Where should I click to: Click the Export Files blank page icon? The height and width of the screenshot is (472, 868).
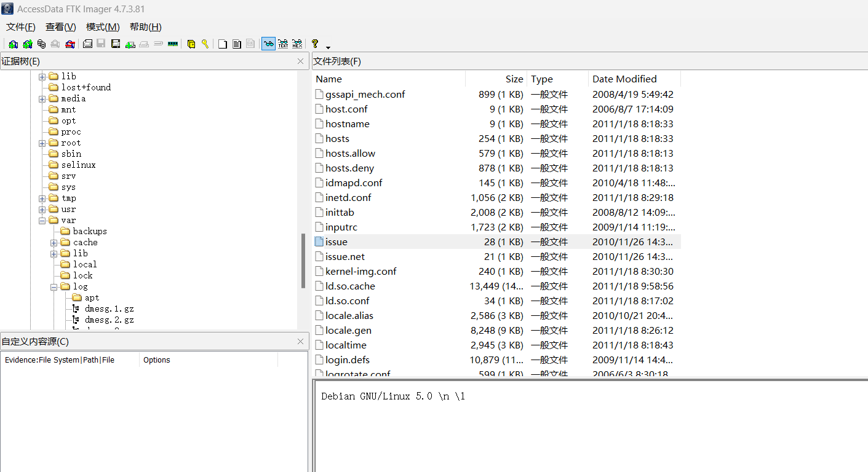coord(223,44)
